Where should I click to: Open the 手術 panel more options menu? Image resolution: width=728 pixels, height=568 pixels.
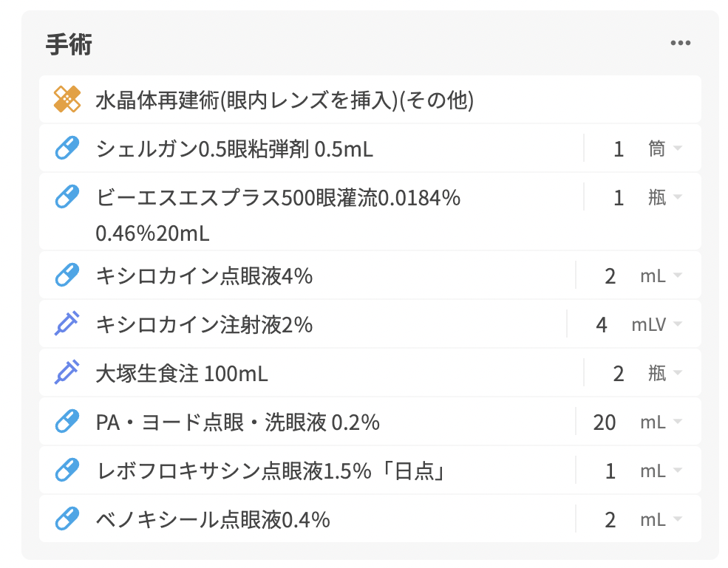click(680, 43)
